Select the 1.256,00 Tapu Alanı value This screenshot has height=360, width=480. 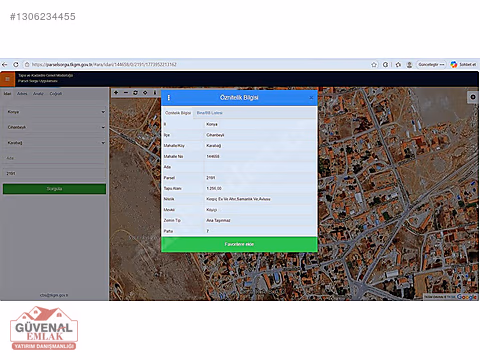214,188
